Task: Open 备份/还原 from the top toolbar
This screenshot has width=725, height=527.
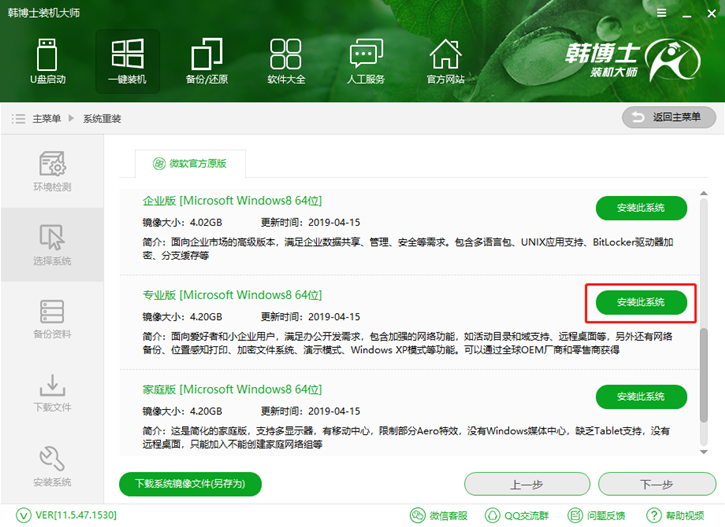Action: click(x=206, y=60)
